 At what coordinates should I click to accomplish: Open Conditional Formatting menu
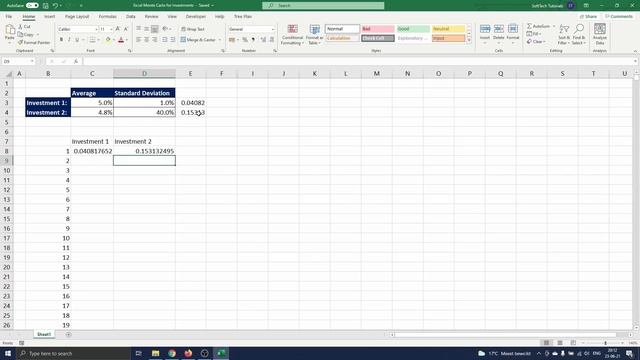pos(292,35)
